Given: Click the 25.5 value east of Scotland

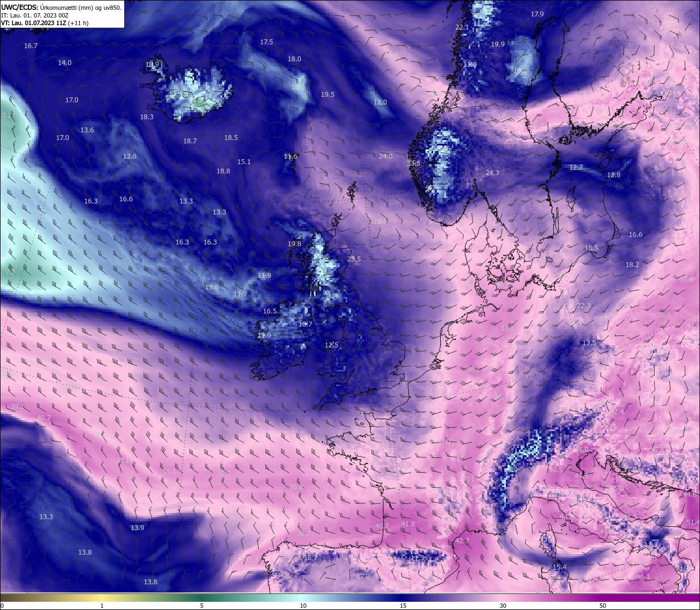Looking at the screenshot, I should [354, 259].
